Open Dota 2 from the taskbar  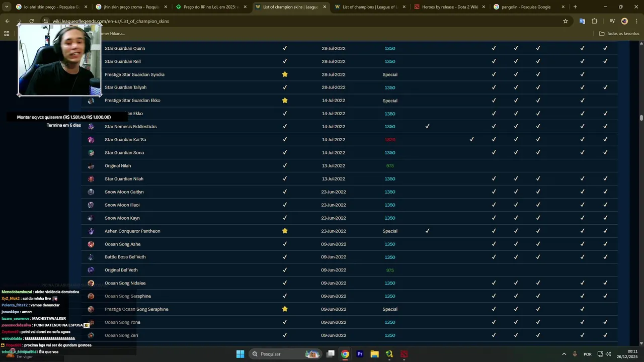pos(404,354)
